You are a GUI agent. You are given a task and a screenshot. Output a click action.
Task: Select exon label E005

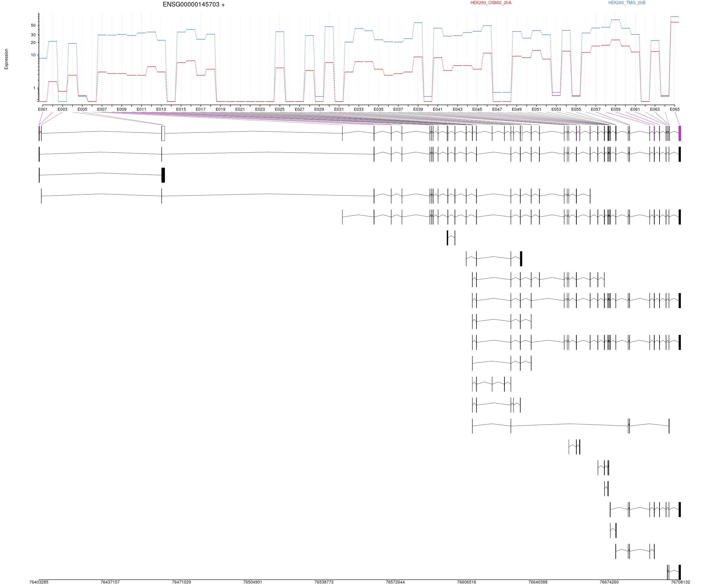click(x=82, y=109)
